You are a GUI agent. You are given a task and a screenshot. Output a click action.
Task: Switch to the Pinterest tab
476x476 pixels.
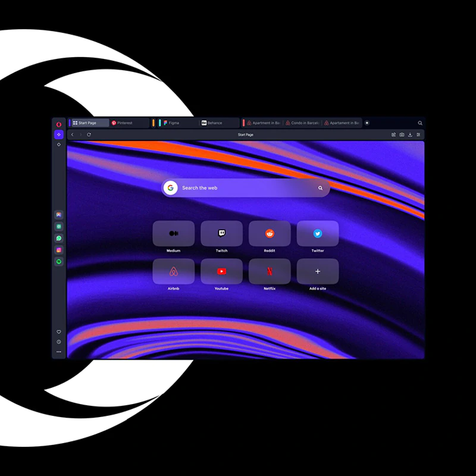point(122,123)
